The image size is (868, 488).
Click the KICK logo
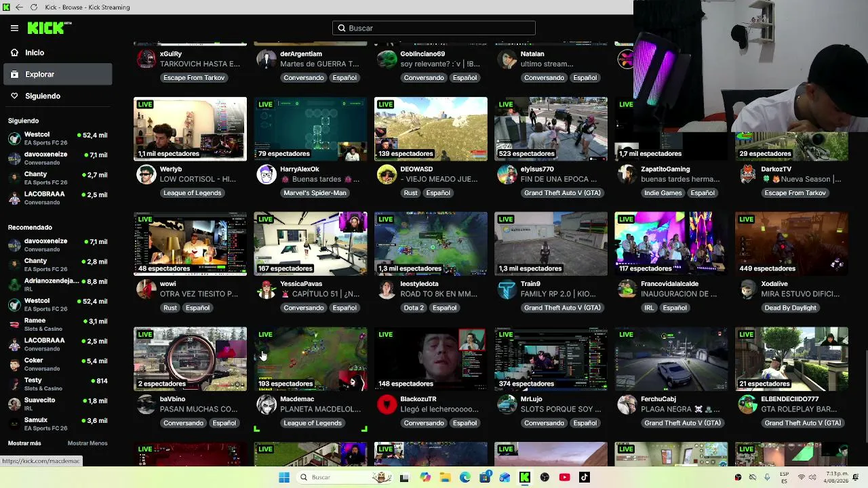coord(49,28)
